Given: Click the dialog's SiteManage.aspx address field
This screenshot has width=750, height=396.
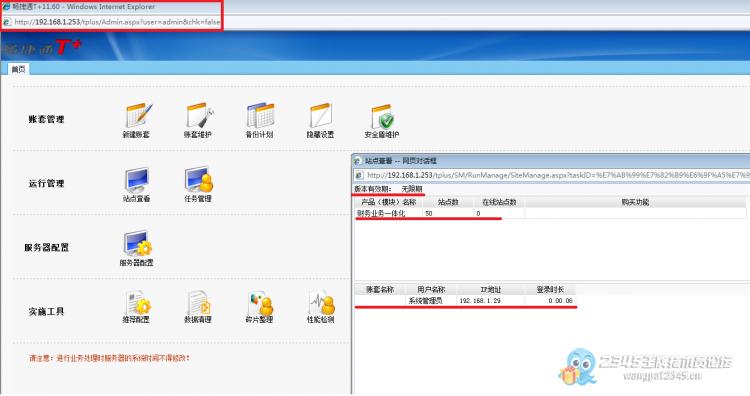Looking at the screenshot, I should pos(558,176).
